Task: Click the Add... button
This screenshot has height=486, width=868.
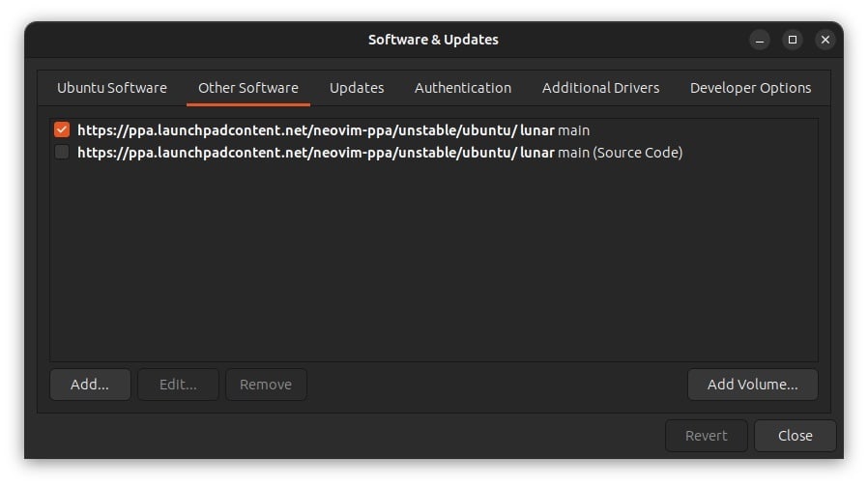Action: (89, 385)
